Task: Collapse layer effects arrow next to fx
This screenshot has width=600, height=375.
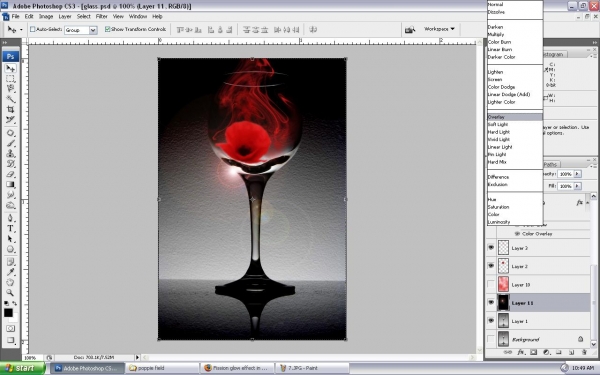Action: (587, 203)
